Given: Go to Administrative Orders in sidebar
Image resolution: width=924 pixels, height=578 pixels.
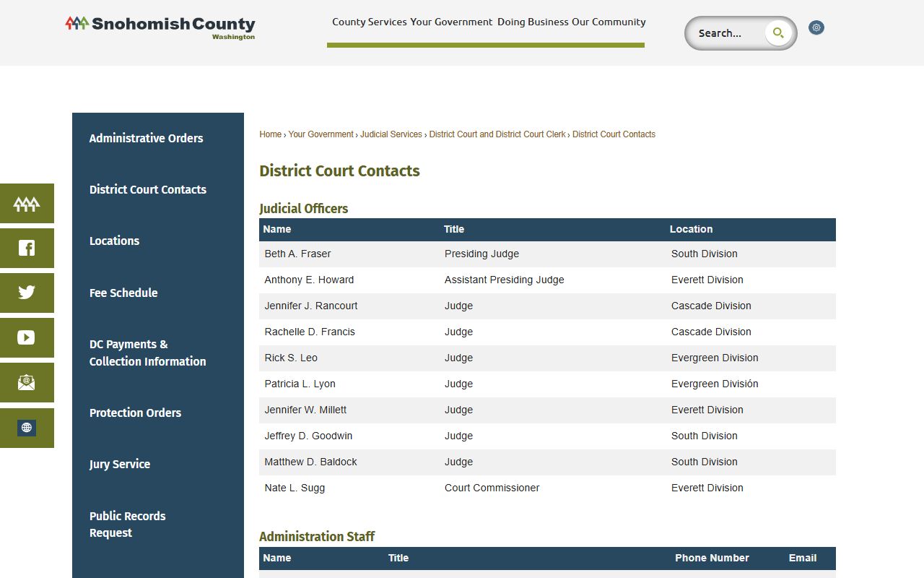Looking at the screenshot, I should 146,138.
